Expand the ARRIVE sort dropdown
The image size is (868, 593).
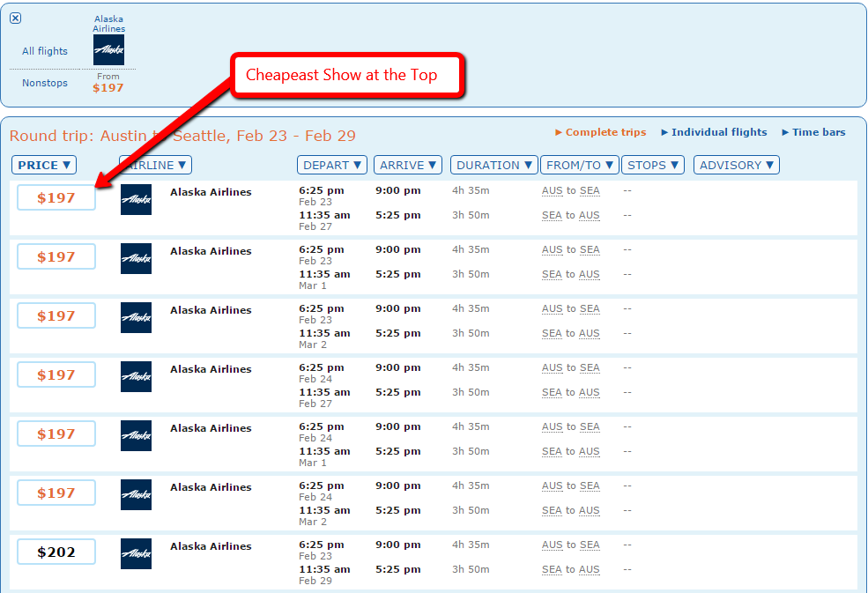pos(409,165)
